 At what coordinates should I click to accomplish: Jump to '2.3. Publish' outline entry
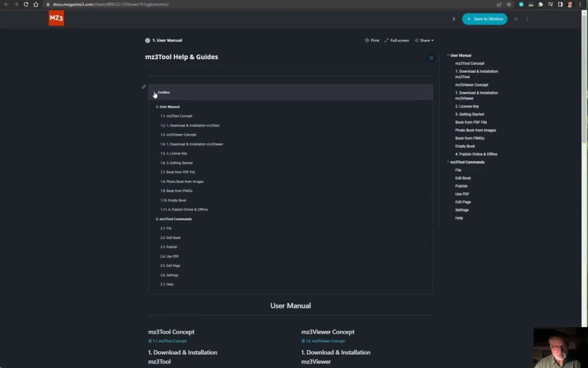pos(169,247)
